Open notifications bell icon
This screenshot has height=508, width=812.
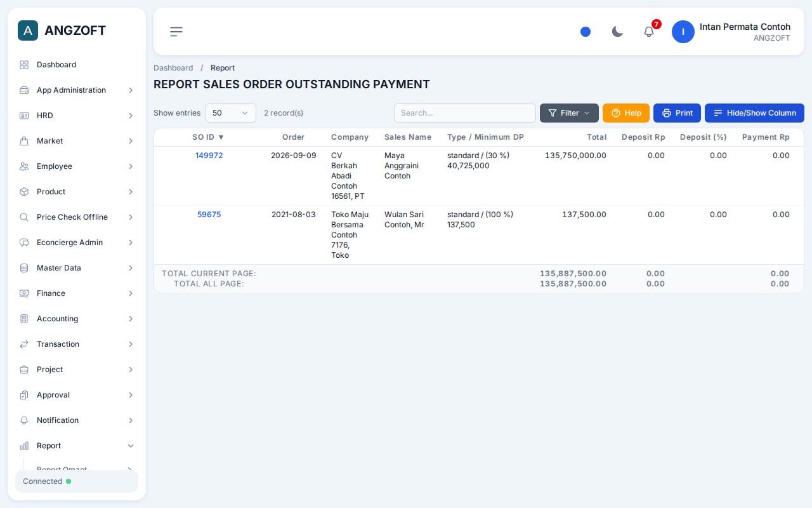point(649,32)
